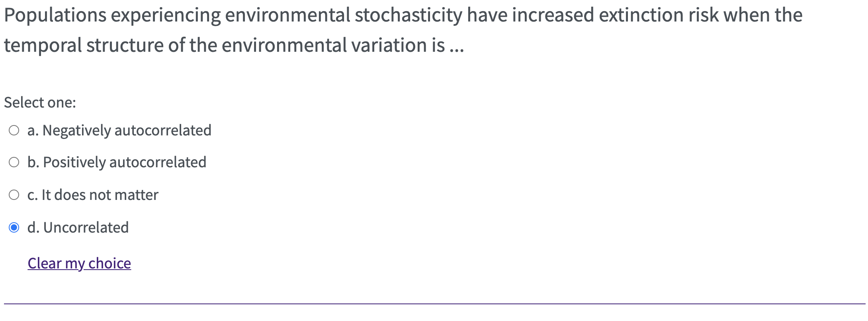
Task: Click the label text Negatively autocorrelated
Action: pyautogui.click(x=119, y=130)
